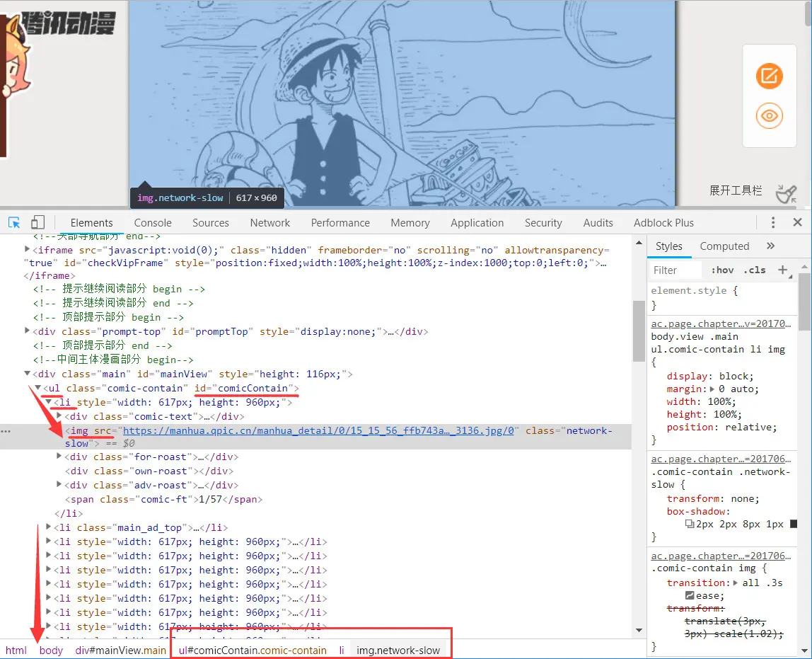The height and width of the screenshot is (659, 812).
Task: Toggle the :hov element state panel
Action: 722,270
